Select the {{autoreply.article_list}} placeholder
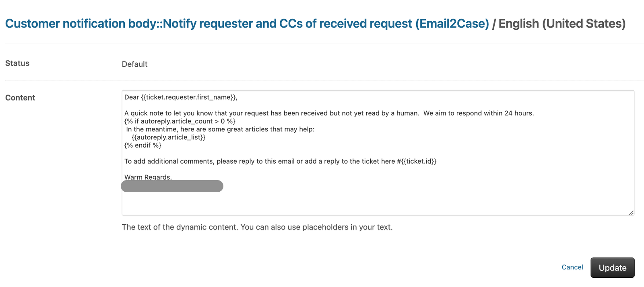 click(169, 137)
